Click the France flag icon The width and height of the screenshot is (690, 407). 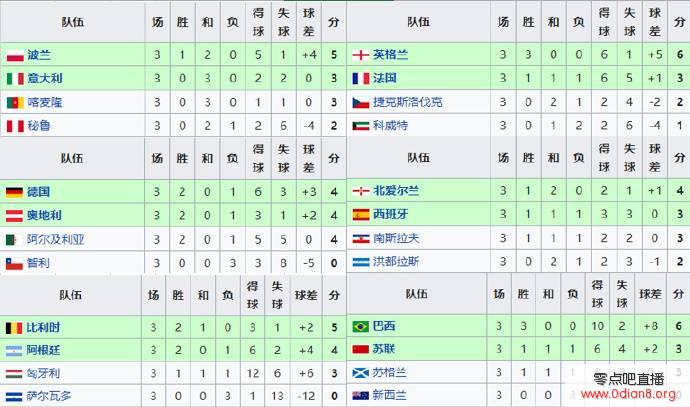(x=361, y=79)
